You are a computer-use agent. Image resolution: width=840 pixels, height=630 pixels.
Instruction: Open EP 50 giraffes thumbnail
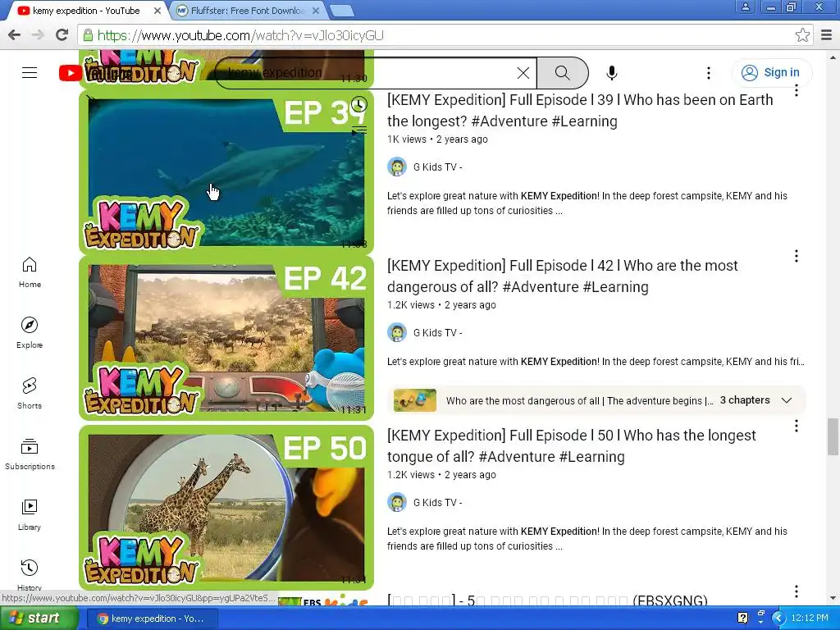(226, 507)
